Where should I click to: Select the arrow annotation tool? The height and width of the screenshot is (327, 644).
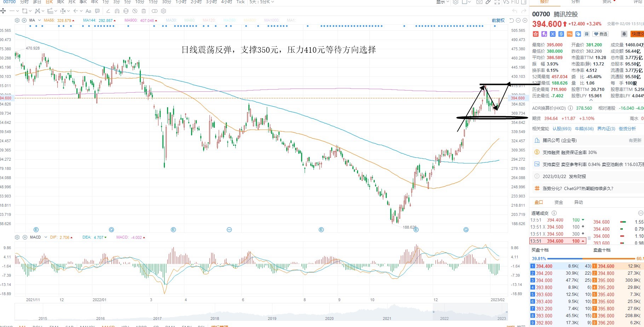[76, 11]
